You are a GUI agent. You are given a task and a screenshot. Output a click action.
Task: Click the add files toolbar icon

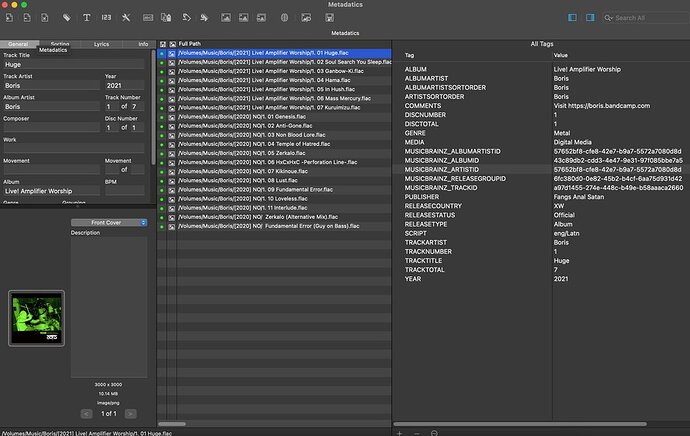(9, 18)
